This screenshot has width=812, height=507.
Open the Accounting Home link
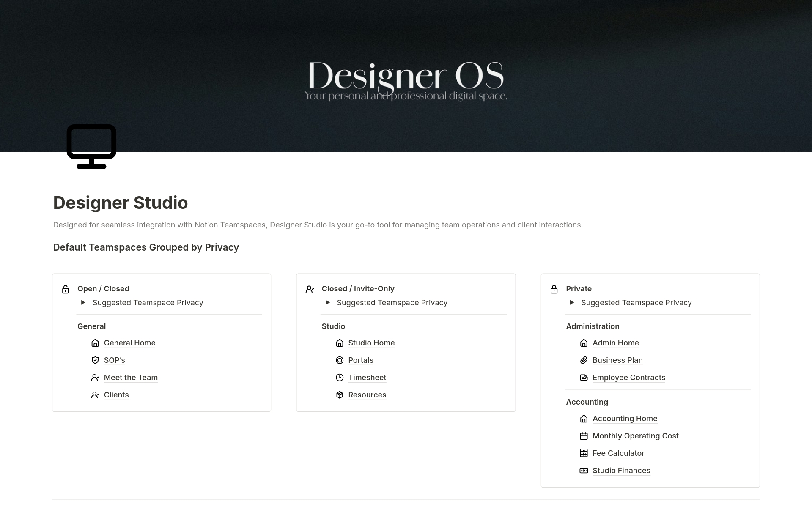(625, 419)
